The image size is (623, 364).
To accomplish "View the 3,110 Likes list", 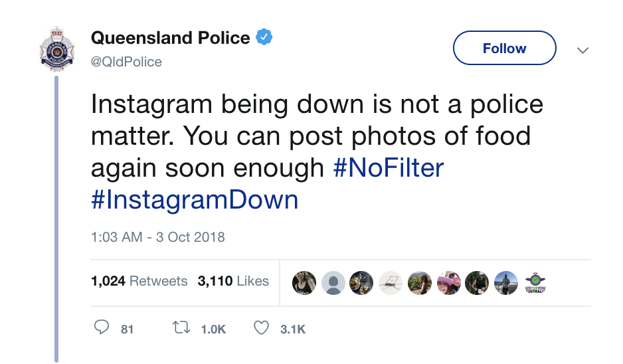I will 233,281.
